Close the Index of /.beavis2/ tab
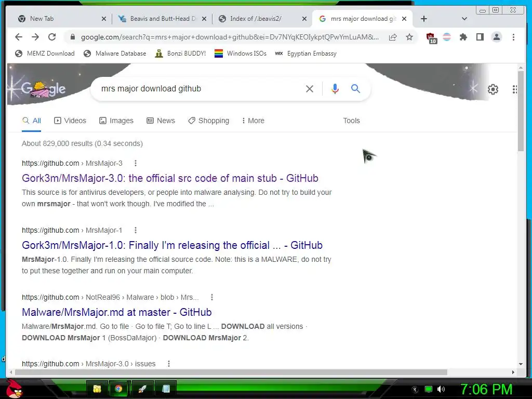This screenshot has width=532, height=399. 304,19
